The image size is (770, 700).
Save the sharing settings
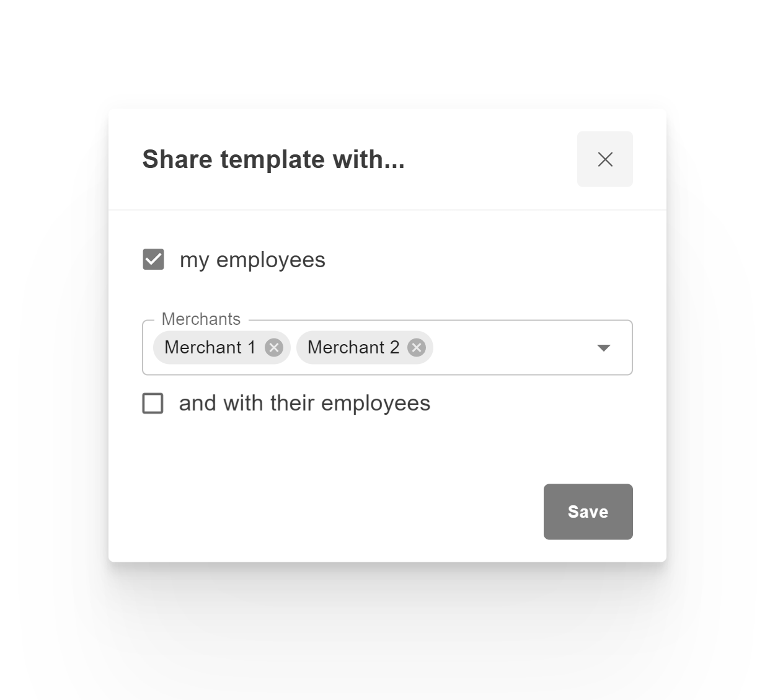[588, 512]
